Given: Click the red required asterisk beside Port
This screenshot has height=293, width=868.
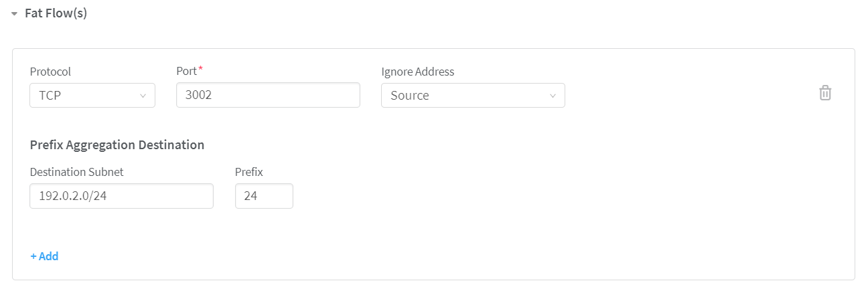Looking at the screenshot, I should [x=200, y=70].
